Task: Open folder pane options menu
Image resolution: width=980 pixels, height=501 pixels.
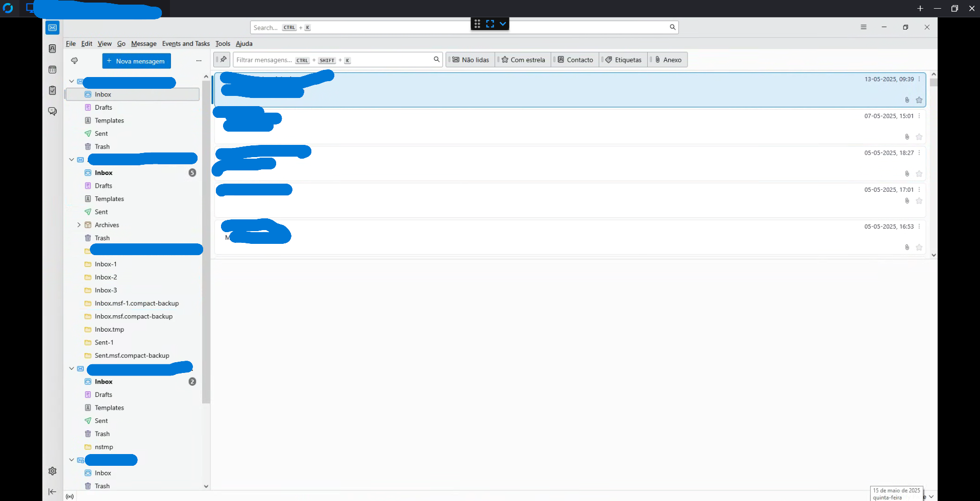Action: (x=199, y=61)
